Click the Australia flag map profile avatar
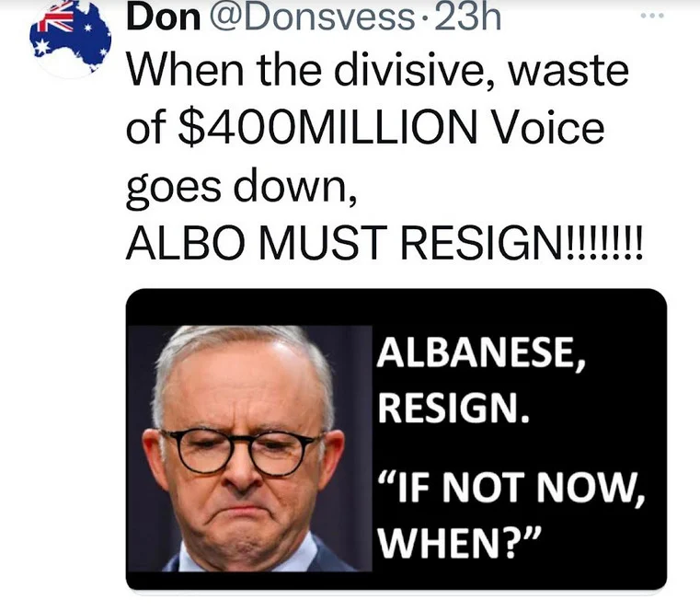The height and width of the screenshot is (611, 700). (x=70, y=38)
